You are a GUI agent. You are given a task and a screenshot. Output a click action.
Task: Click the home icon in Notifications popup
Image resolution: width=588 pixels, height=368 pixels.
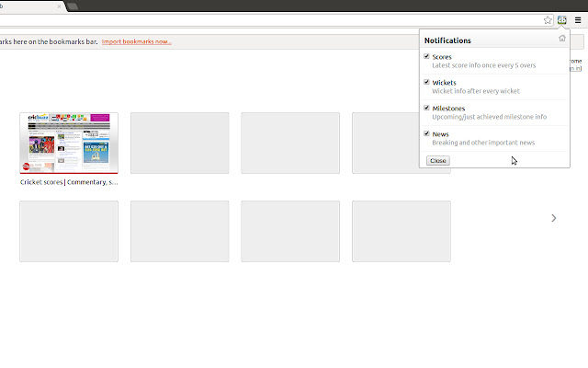coord(561,39)
